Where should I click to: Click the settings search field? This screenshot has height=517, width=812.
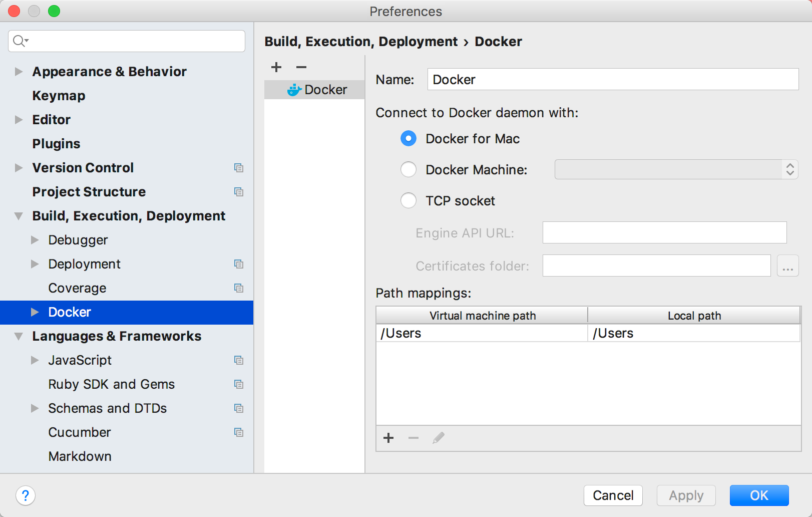(x=127, y=41)
